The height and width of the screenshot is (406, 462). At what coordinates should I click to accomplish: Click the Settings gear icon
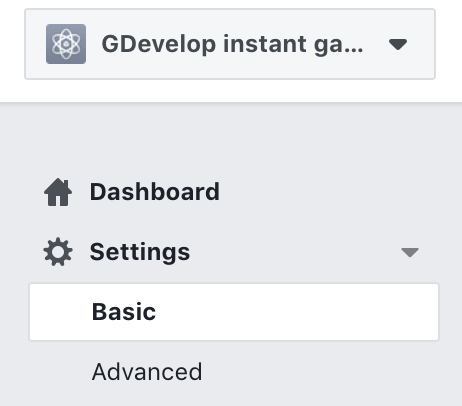click(58, 252)
